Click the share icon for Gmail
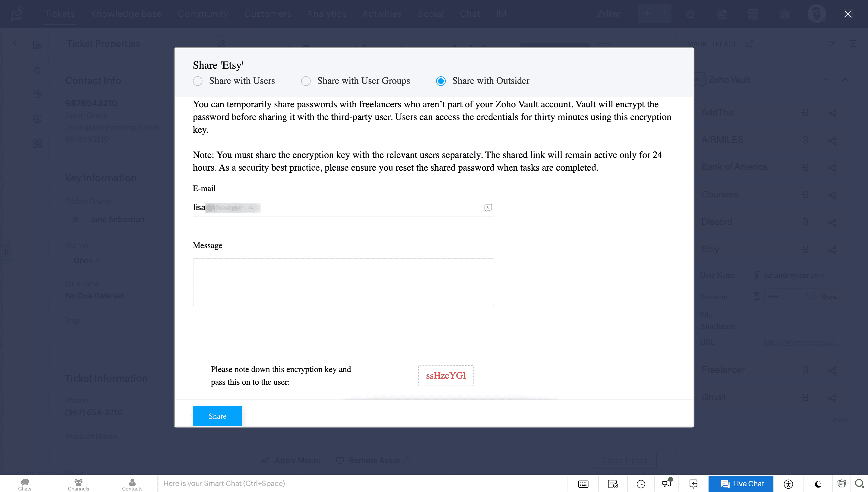 832,398
